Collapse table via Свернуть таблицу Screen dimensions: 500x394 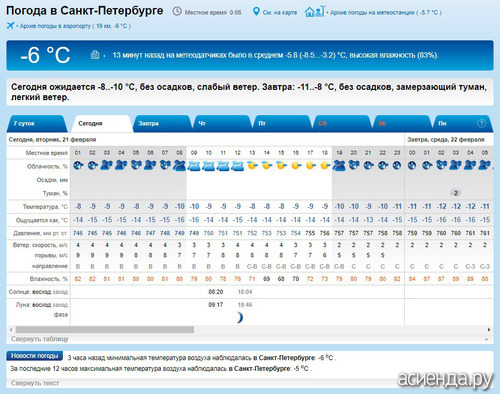coord(40,339)
